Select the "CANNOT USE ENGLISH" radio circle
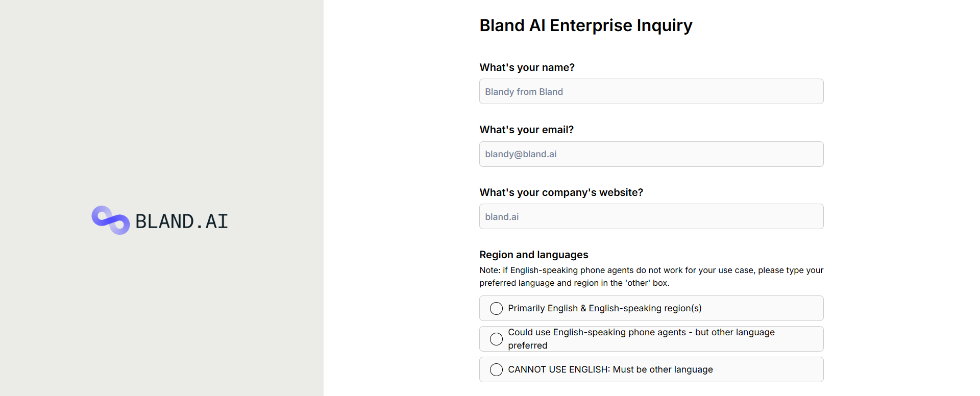This screenshot has height=396, width=980. (x=496, y=370)
